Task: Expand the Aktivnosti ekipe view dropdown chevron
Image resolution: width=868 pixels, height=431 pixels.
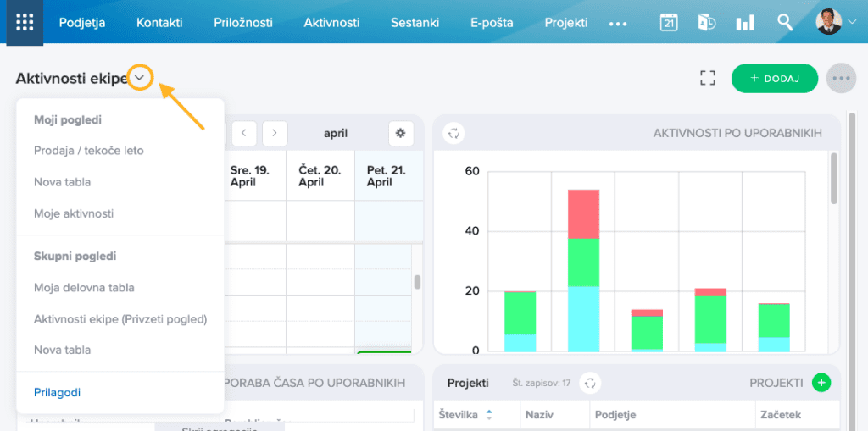Action: 140,78
